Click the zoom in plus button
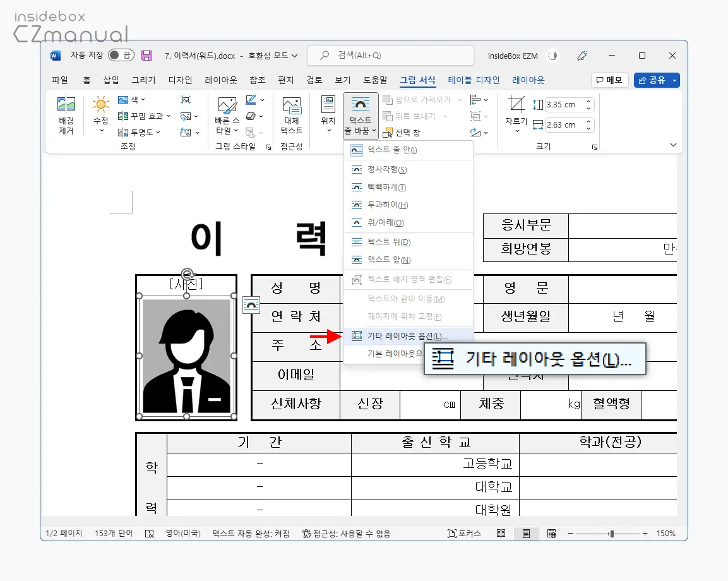The width and height of the screenshot is (728, 581). point(645,534)
